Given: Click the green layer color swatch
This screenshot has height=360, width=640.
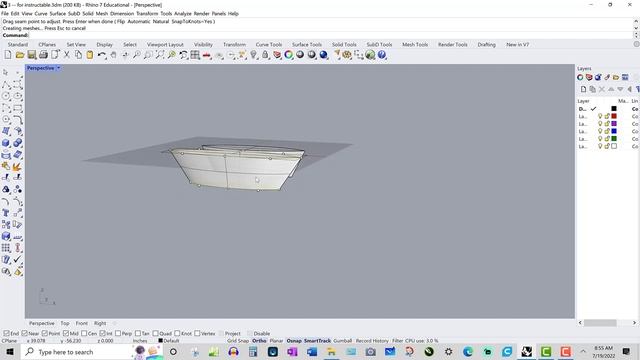Looking at the screenshot, I should 614,139.
